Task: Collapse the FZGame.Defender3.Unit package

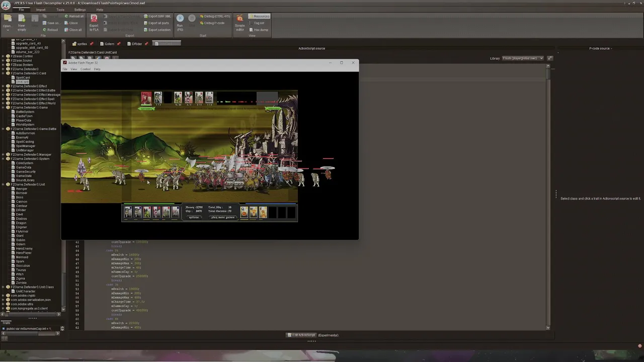Action: (x=3, y=185)
